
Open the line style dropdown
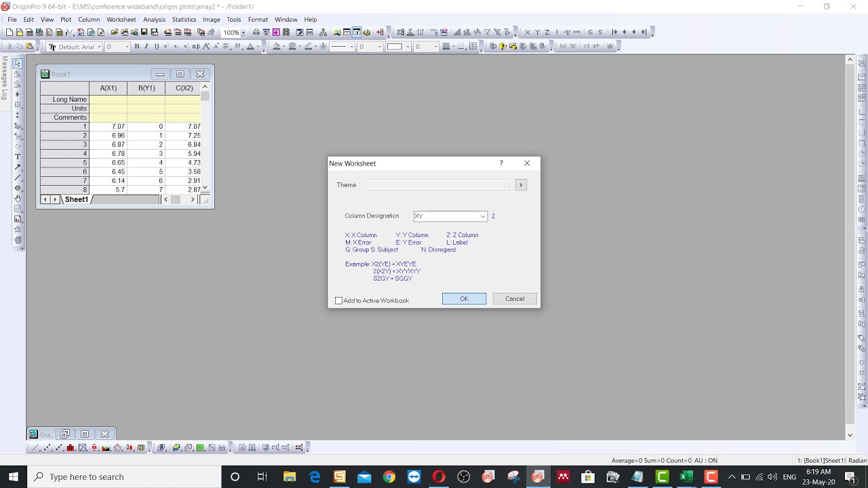pyautogui.click(x=351, y=47)
